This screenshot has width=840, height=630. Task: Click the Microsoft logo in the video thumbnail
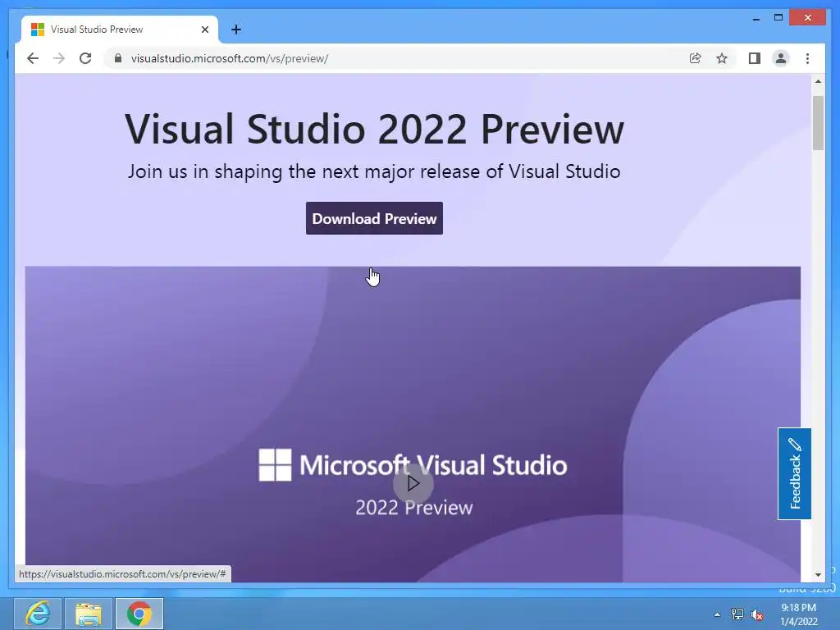click(275, 464)
